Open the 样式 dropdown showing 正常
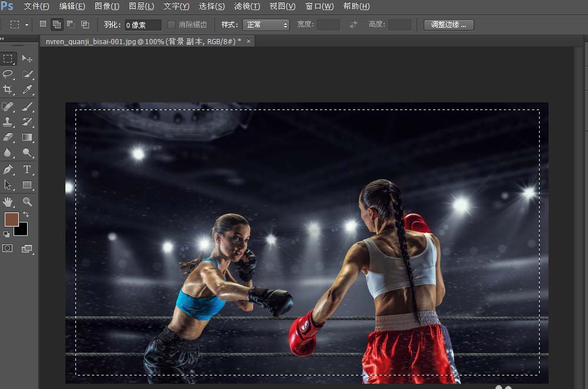 [x=265, y=25]
